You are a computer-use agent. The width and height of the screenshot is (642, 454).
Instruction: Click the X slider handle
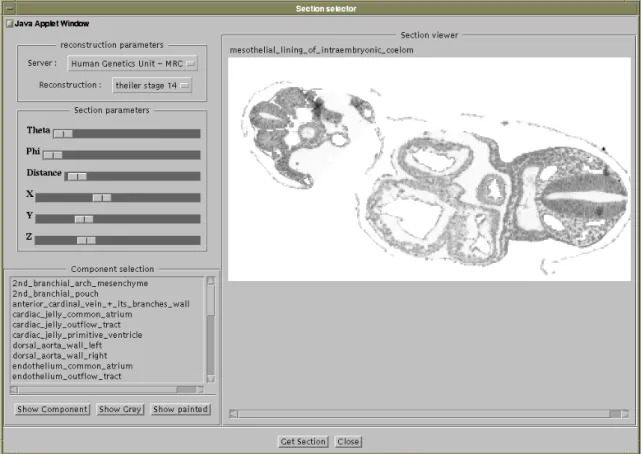click(x=102, y=198)
